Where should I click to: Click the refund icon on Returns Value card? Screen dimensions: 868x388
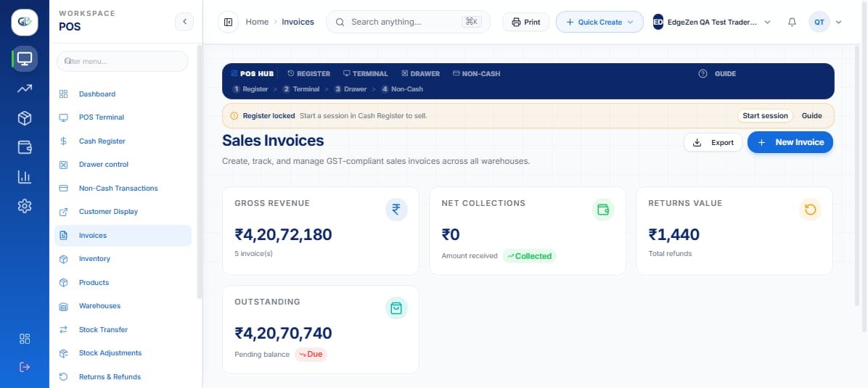(811, 210)
